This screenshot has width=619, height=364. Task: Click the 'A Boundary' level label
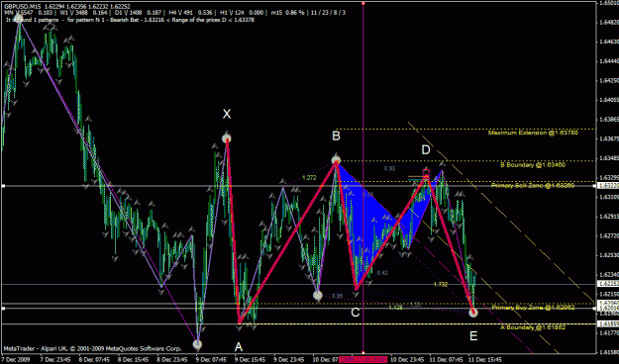coord(533,327)
